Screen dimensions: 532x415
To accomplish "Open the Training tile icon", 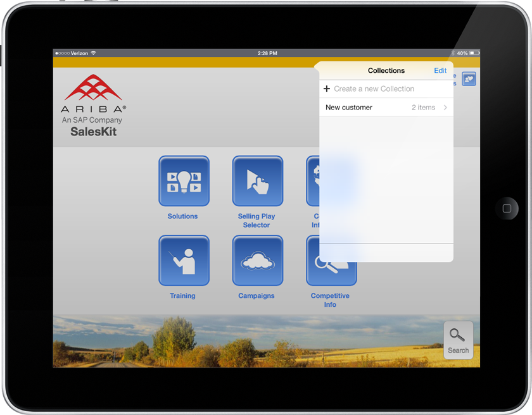I will (x=184, y=261).
